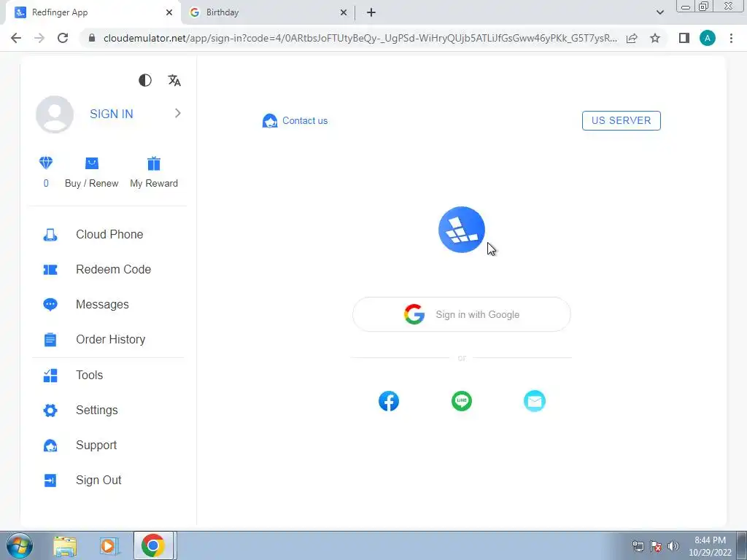The height and width of the screenshot is (560, 747).
Task: Click the profile avatar placeholder
Action: pyautogui.click(x=55, y=114)
